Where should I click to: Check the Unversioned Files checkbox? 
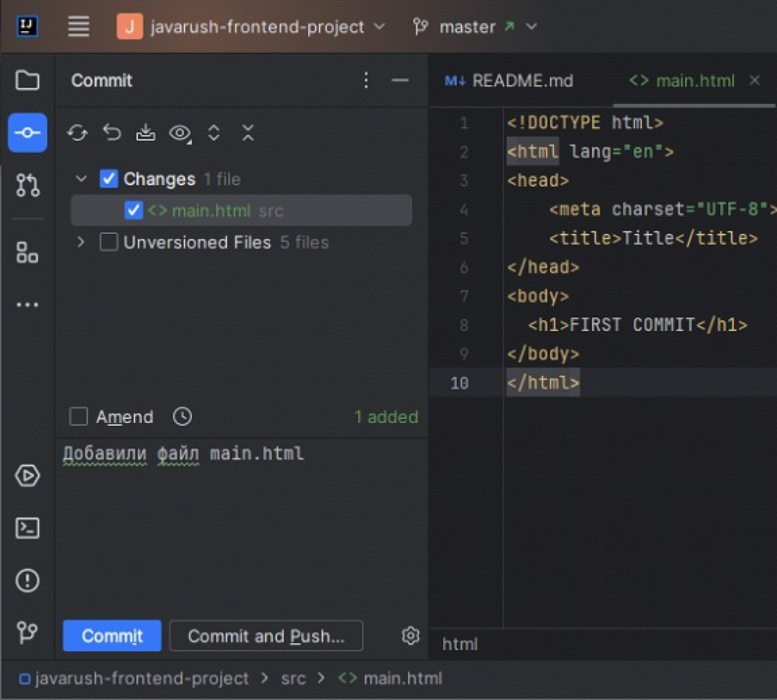click(x=109, y=242)
